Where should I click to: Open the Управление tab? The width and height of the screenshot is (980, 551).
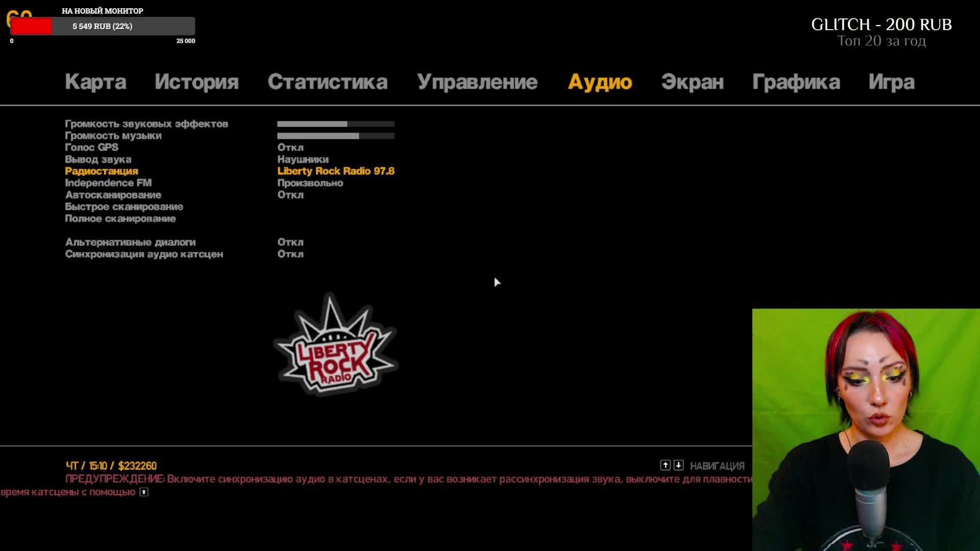pos(477,82)
